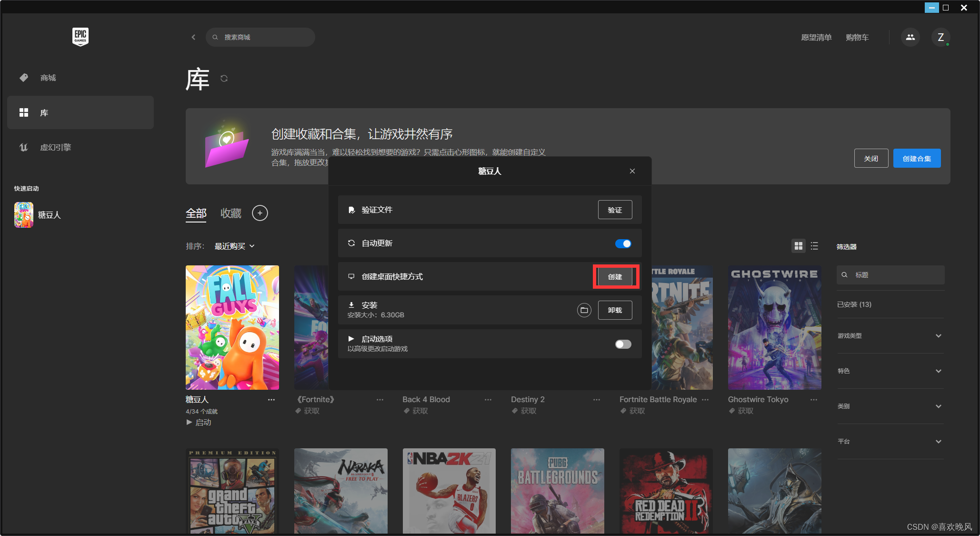Enable 启动选项 launch options switch
The image size is (980, 536).
[x=623, y=344]
